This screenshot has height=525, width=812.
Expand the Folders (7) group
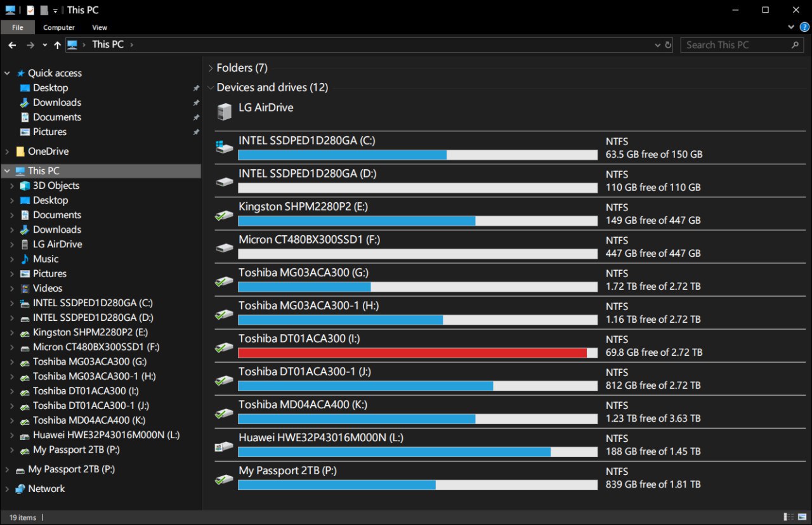pos(211,68)
